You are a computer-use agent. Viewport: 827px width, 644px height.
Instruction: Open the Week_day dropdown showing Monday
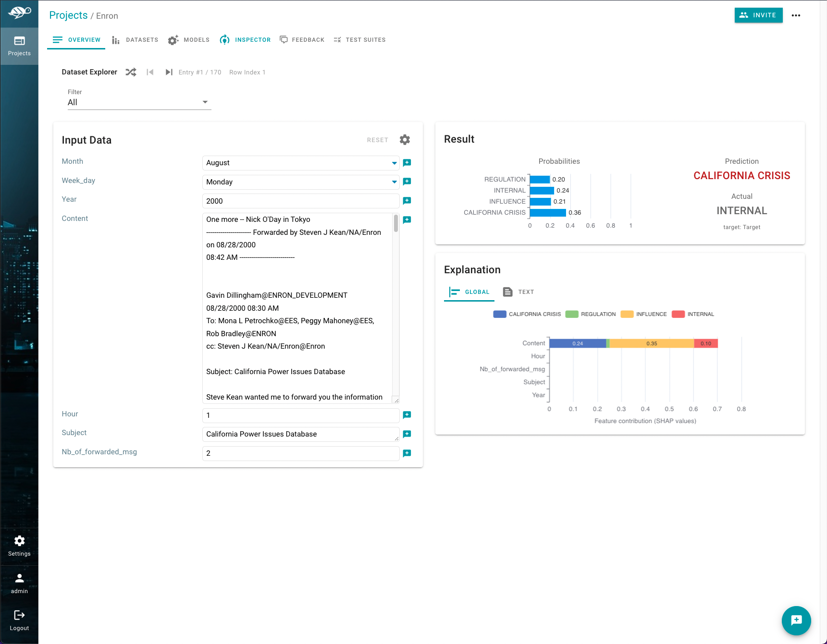300,182
